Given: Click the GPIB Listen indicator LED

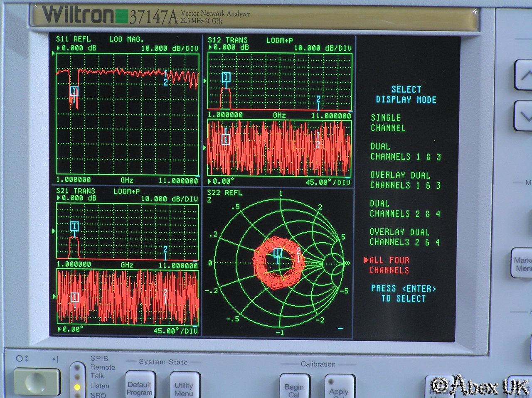Looking at the screenshot, I should click(77, 387).
